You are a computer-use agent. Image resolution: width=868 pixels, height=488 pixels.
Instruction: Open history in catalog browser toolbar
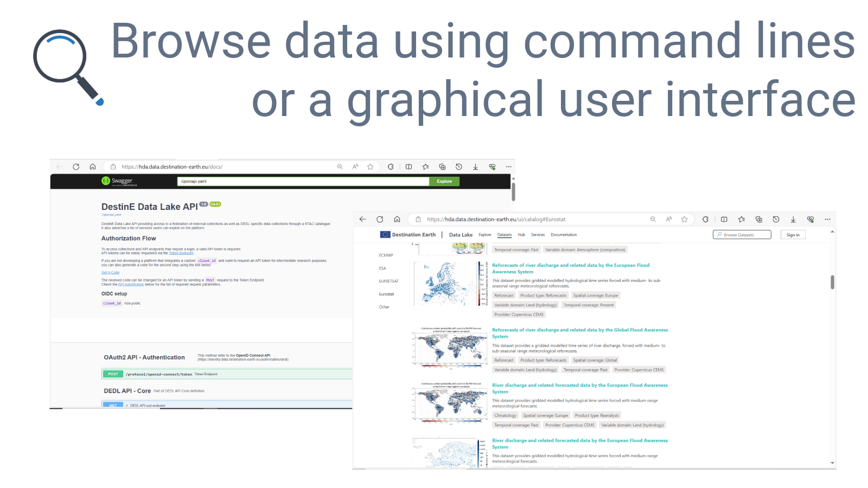click(776, 220)
